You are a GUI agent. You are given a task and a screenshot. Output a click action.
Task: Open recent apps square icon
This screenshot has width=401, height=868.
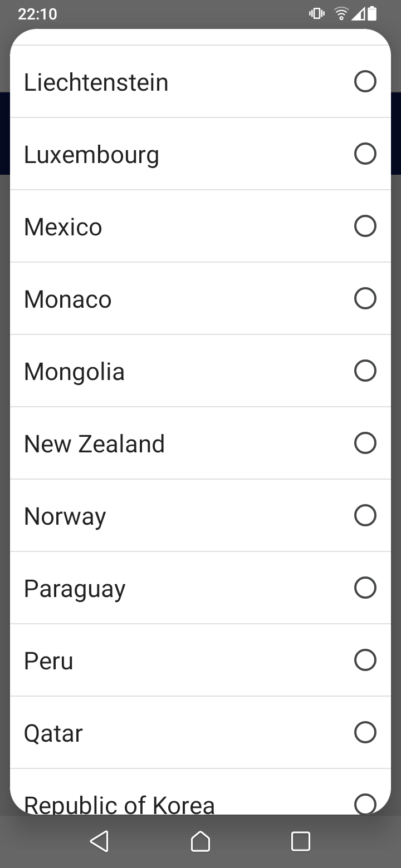tap(301, 841)
